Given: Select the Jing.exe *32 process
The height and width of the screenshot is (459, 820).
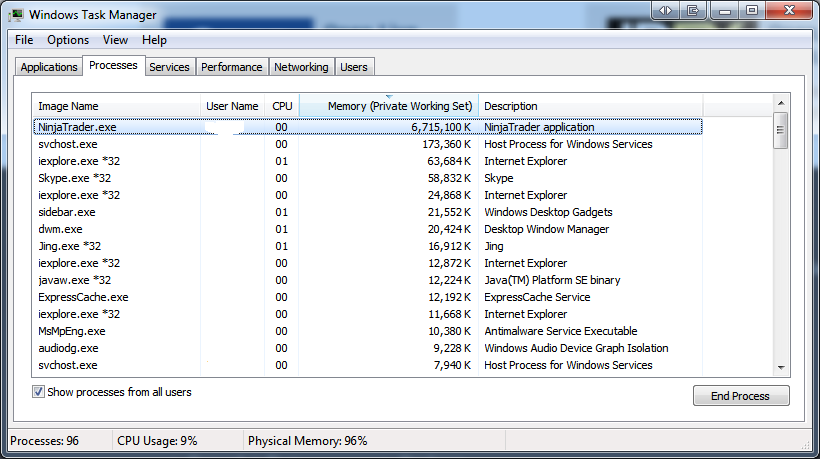Looking at the screenshot, I should (368, 246).
